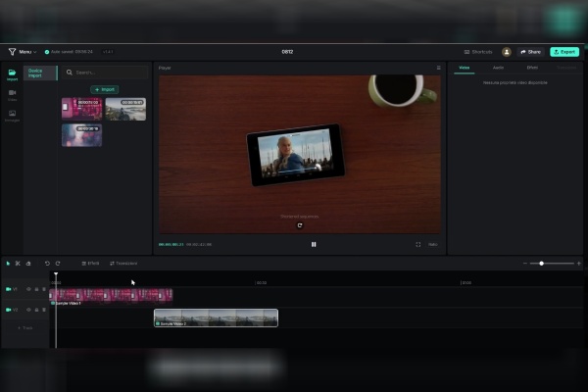
Task: Open the Effetti timeline button
Action: pos(90,264)
